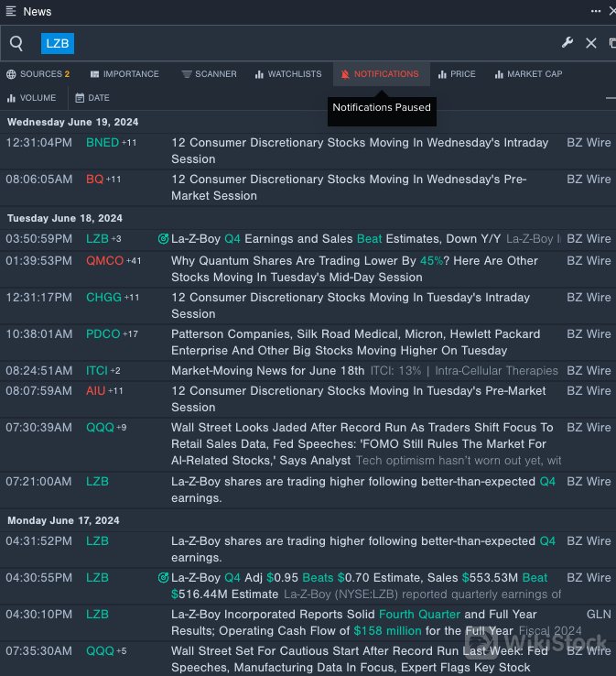The width and height of the screenshot is (616, 676).
Task: Collapse the filter bar with the dash icon
Action: pos(611,98)
